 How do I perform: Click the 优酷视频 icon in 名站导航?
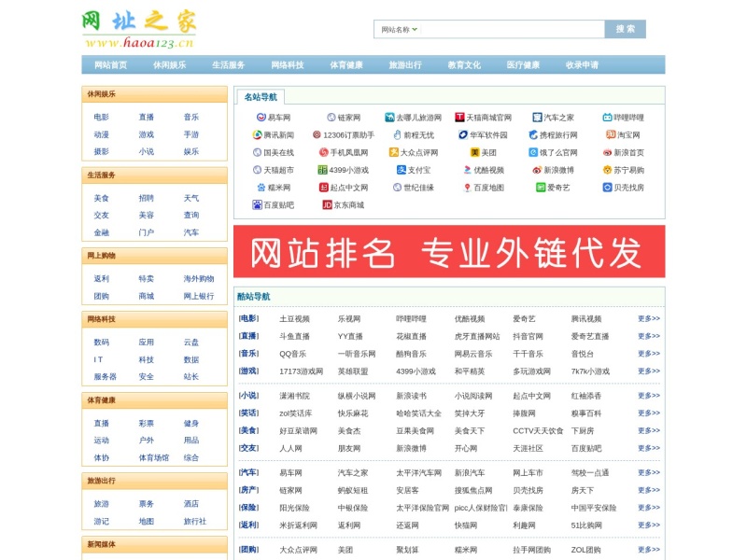tap(468, 170)
